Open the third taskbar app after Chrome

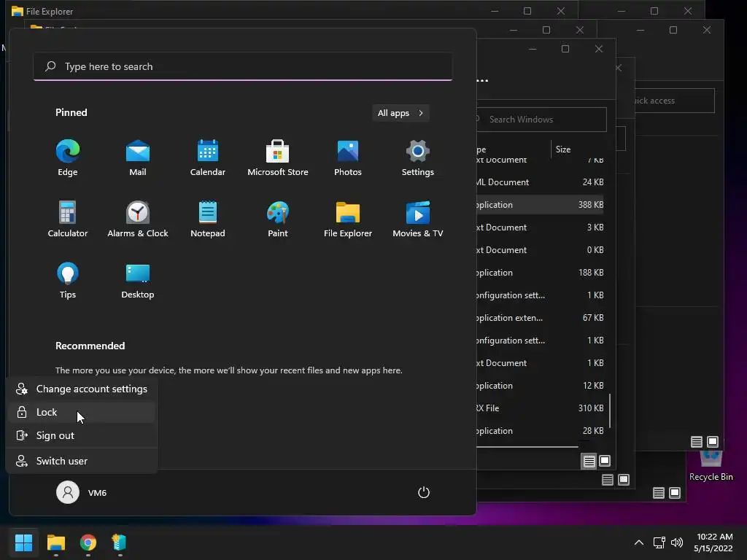pyautogui.click(x=119, y=542)
